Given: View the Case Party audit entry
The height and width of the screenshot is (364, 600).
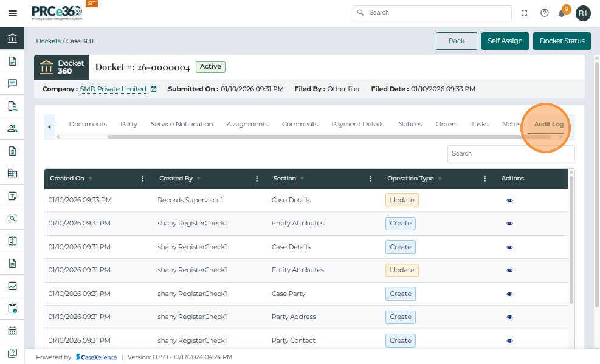Looking at the screenshot, I should [x=509, y=294].
